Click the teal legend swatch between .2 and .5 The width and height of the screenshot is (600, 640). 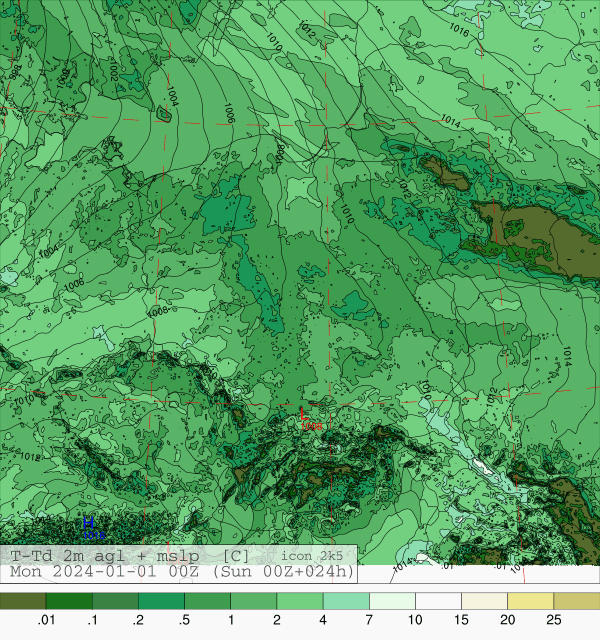click(x=161, y=601)
